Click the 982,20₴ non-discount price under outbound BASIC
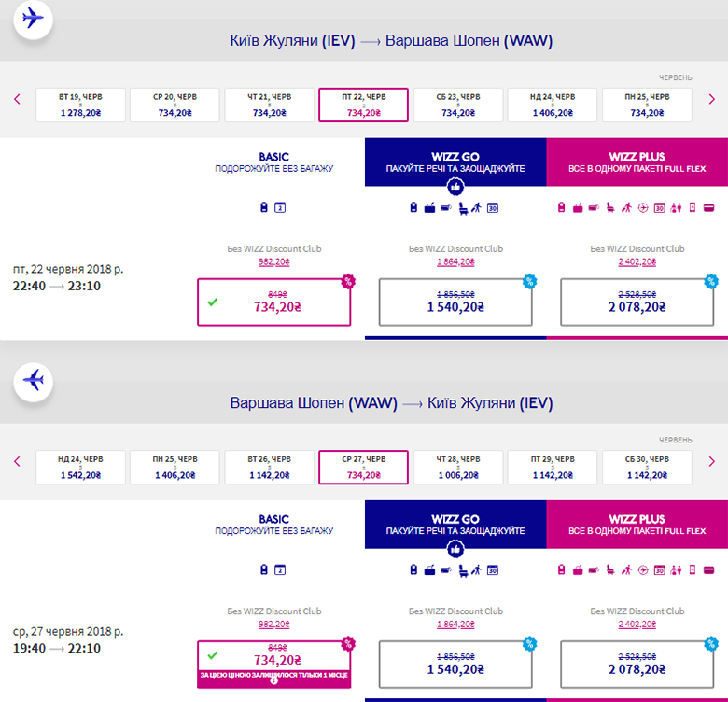The height and width of the screenshot is (702, 728). pos(273,263)
